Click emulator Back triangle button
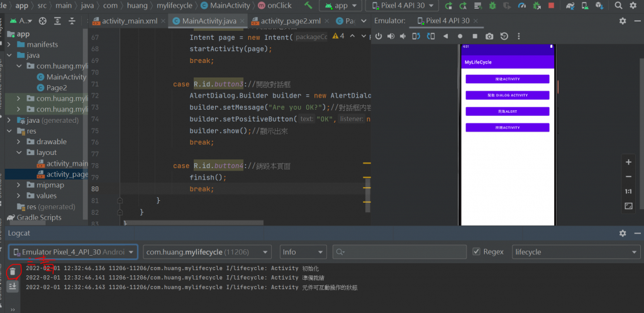 (445, 36)
